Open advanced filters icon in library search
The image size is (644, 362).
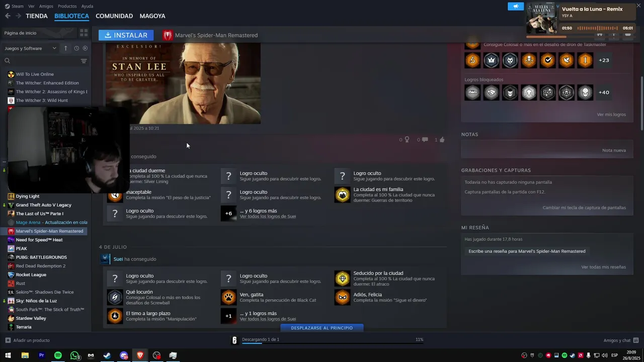pyautogui.click(x=84, y=61)
